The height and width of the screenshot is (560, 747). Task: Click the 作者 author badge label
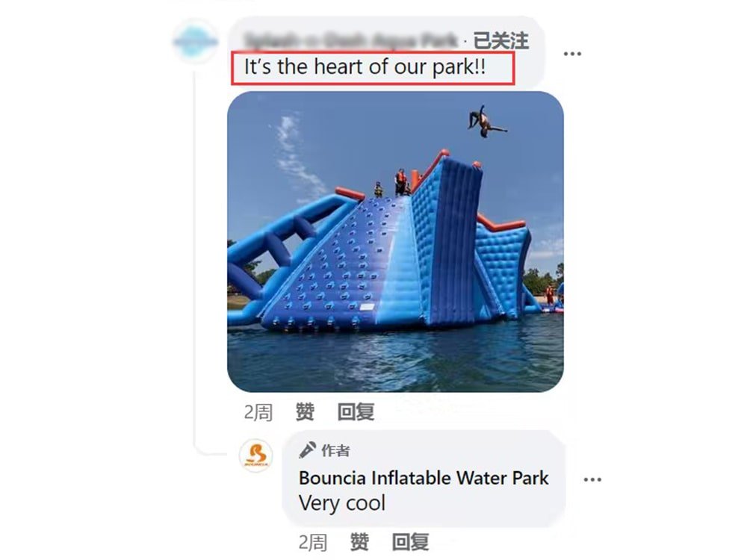point(335,450)
